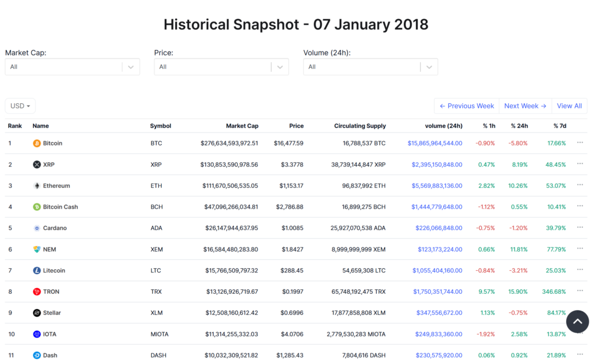Click the IOTA coin logo

click(x=37, y=334)
